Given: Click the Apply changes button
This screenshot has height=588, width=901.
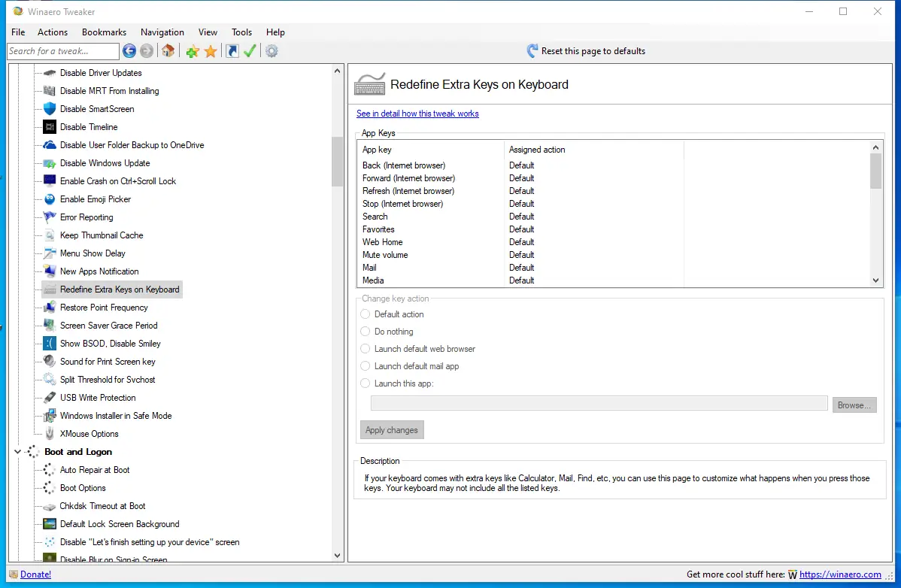Looking at the screenshot, I should click(392, 430).
